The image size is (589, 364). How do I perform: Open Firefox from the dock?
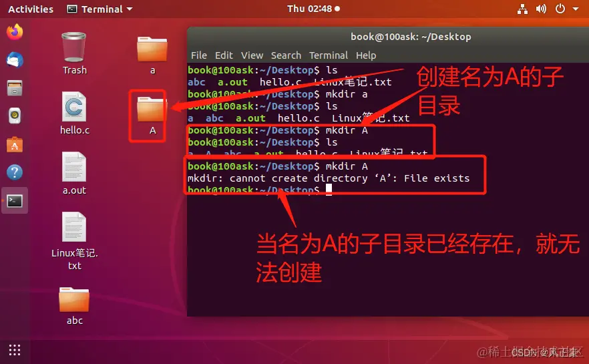tap(15, 32)
